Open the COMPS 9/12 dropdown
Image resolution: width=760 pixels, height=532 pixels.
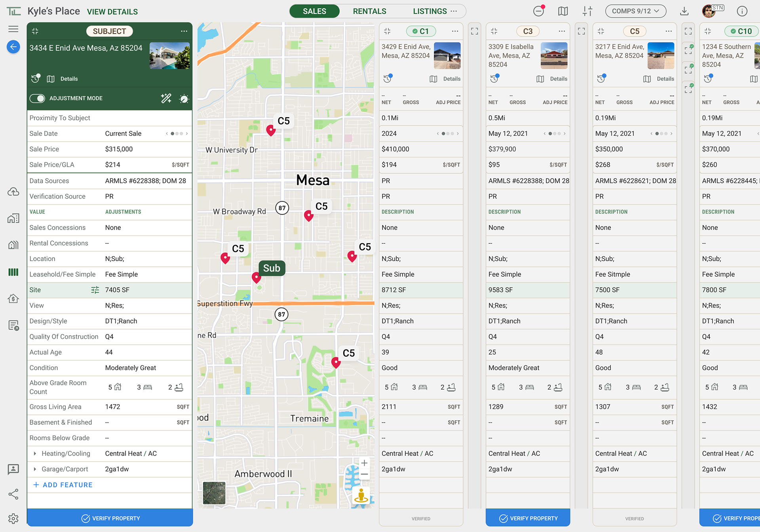(x=635, y=11)
